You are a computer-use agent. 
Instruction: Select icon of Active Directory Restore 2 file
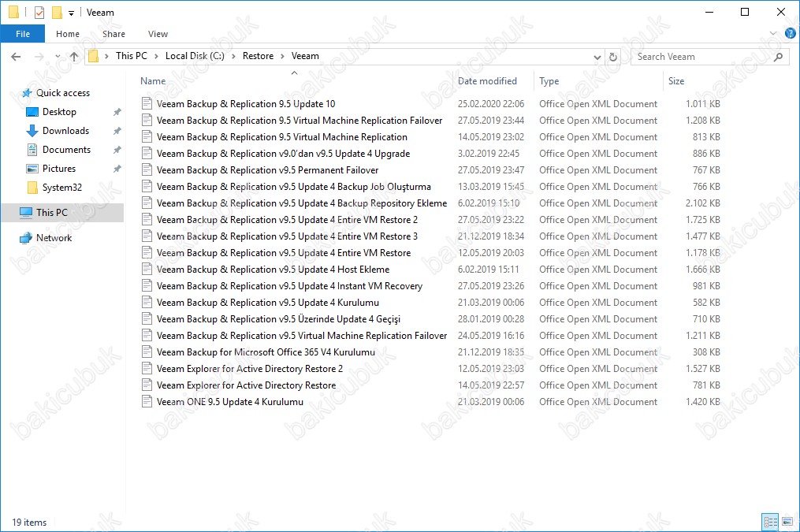point(147,368)
